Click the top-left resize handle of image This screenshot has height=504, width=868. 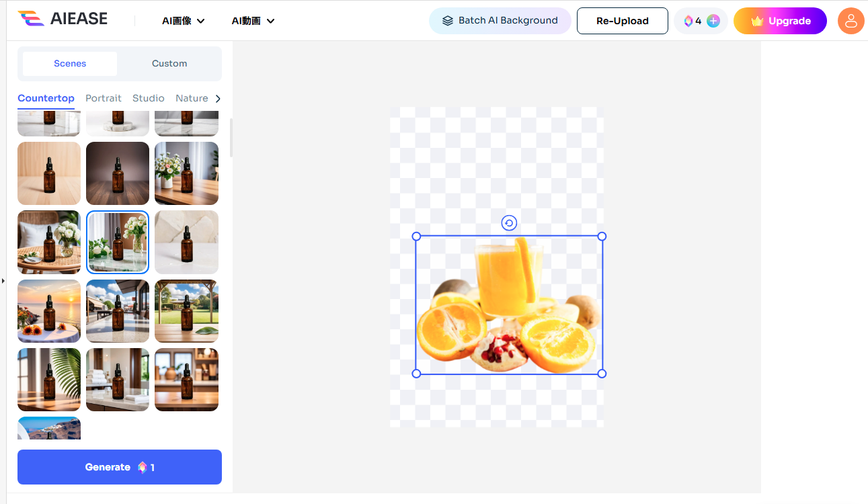click(416, 237)
